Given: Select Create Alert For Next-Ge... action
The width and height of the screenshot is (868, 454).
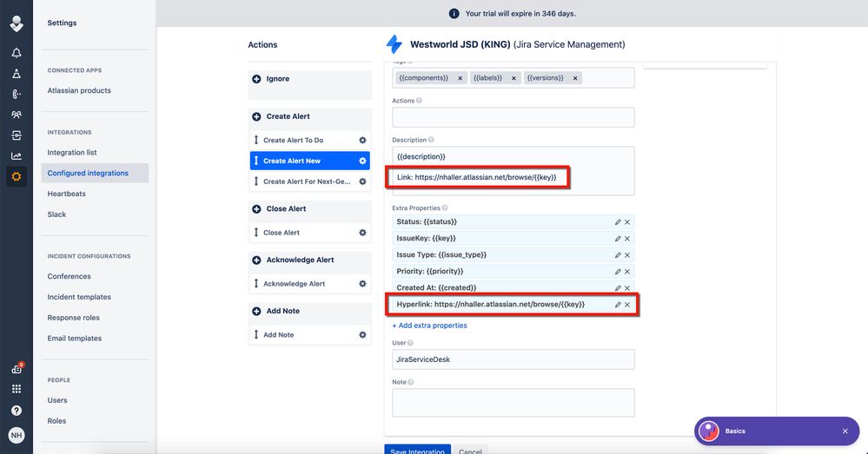Looking at the screenshot, I should pyautogui.click(x=310, y=181).
